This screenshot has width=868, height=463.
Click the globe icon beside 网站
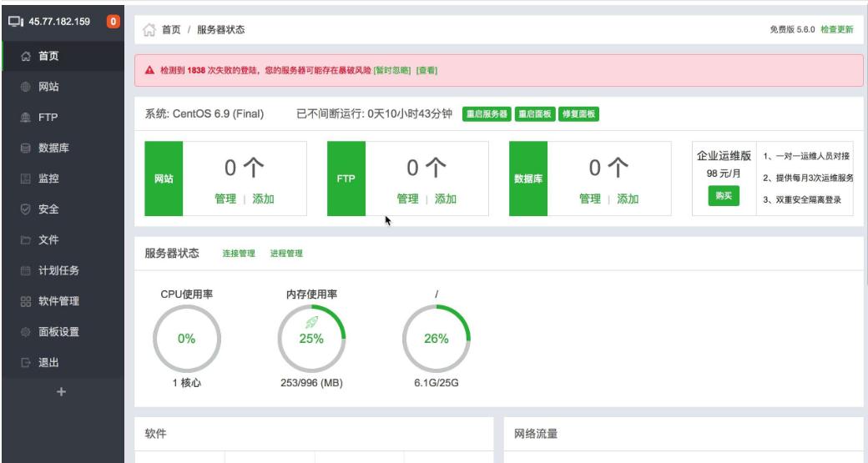(x=26, y=87)
